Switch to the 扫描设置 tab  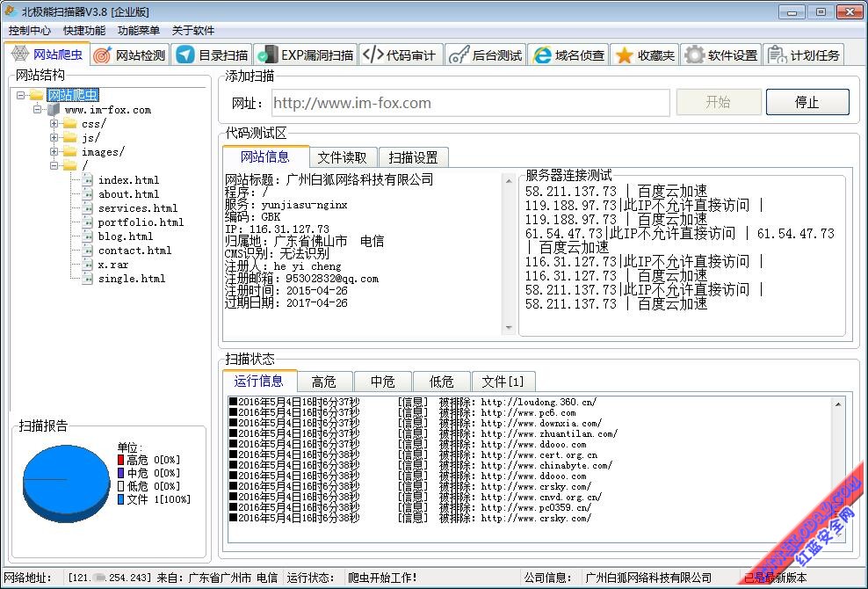[x=413, y=157]
